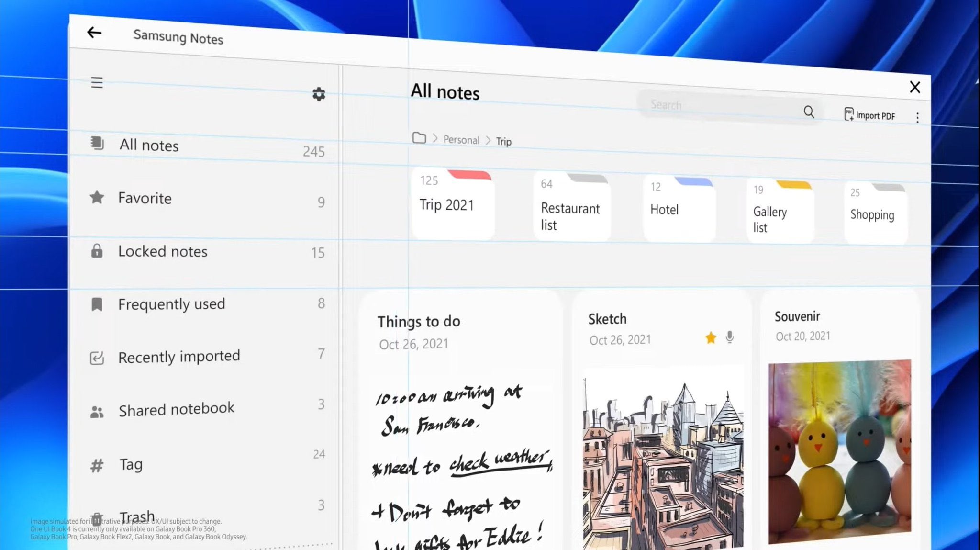Click inside the Search field
This screenshot has height=550, width=980.
(x=730, y=108)
